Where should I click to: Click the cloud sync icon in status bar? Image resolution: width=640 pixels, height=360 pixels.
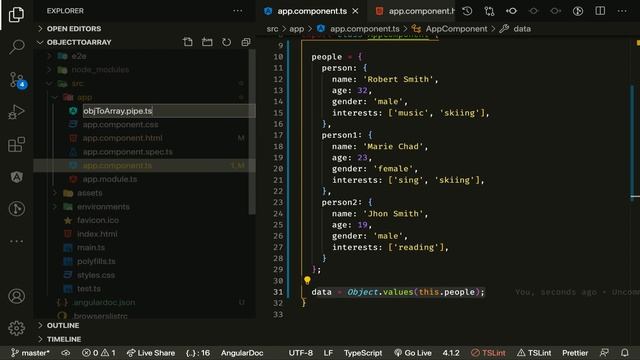(66, 353)
